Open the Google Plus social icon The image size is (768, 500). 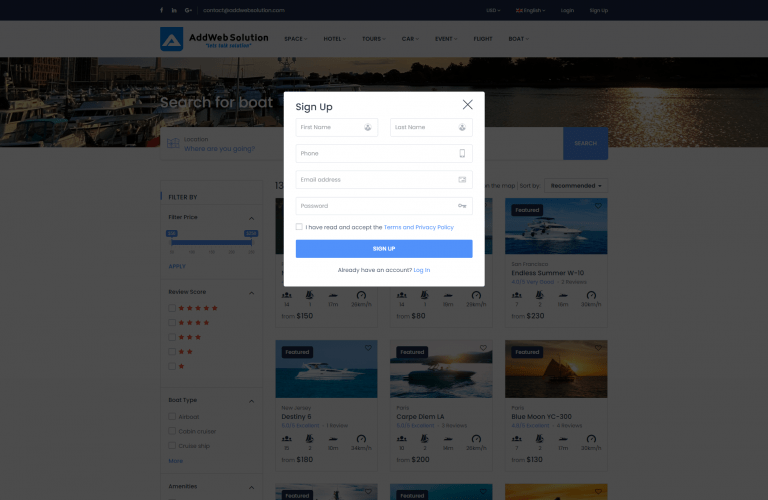(188, 10)
